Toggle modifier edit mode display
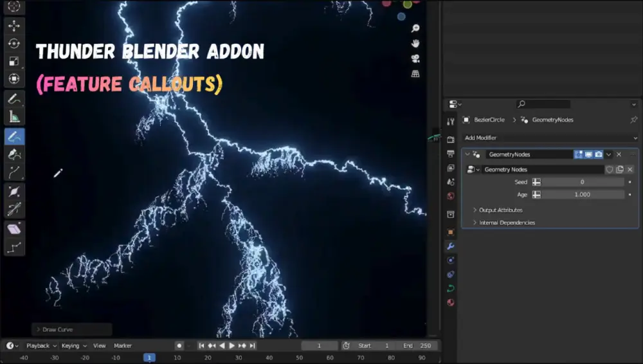643x364 pixels. tap(578, 154)
